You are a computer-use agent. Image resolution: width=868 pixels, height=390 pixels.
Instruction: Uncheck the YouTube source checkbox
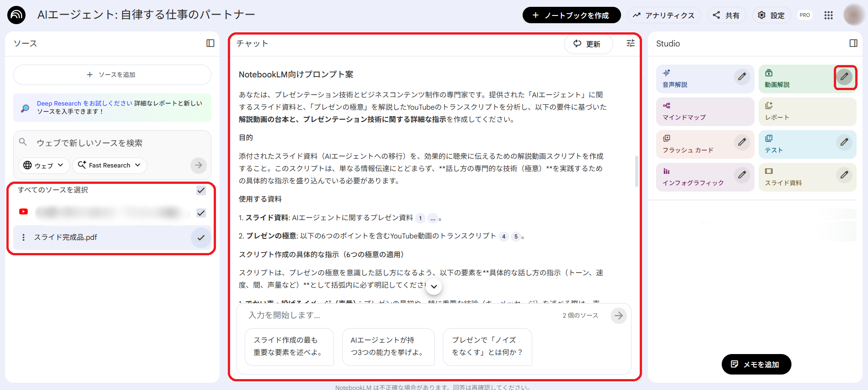(x=201, y=213)
